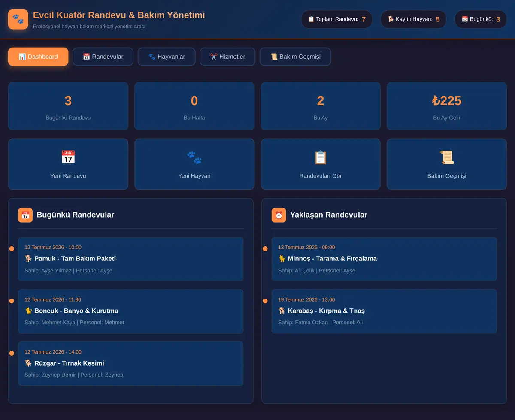Click the calendar icon in Bugünkü badge
The image size is (515, 420).
tap(465, 19)
